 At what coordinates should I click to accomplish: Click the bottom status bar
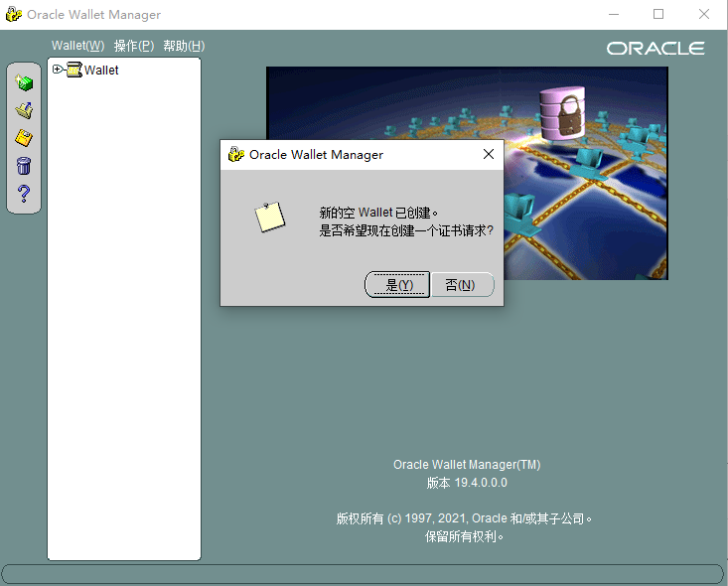click(x=363, y=574)
